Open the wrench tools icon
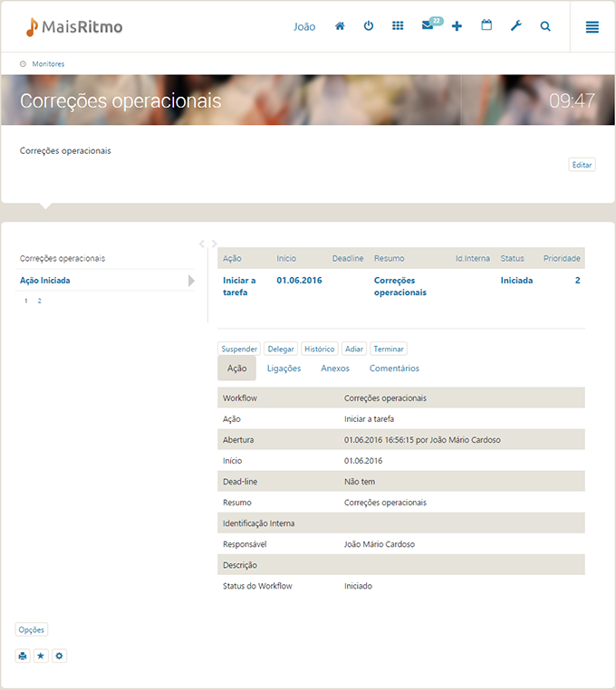 click(515, 26)
